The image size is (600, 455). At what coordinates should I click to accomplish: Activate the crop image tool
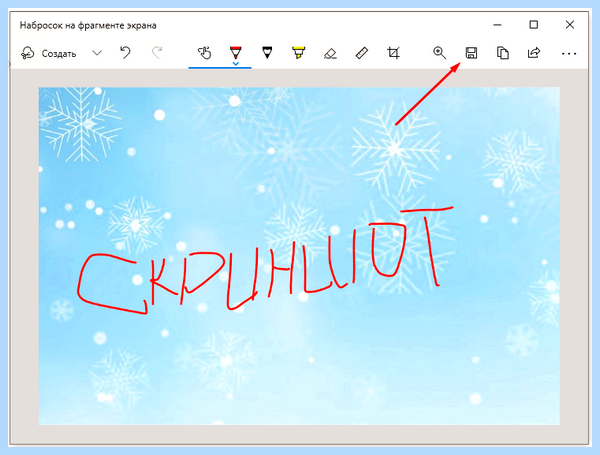[x=393, y=53]
